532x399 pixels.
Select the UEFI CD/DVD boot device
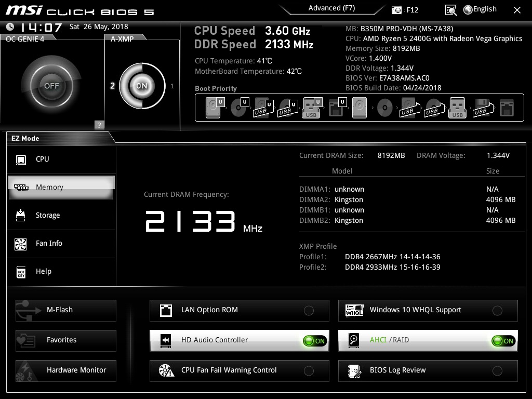point(240,108)
